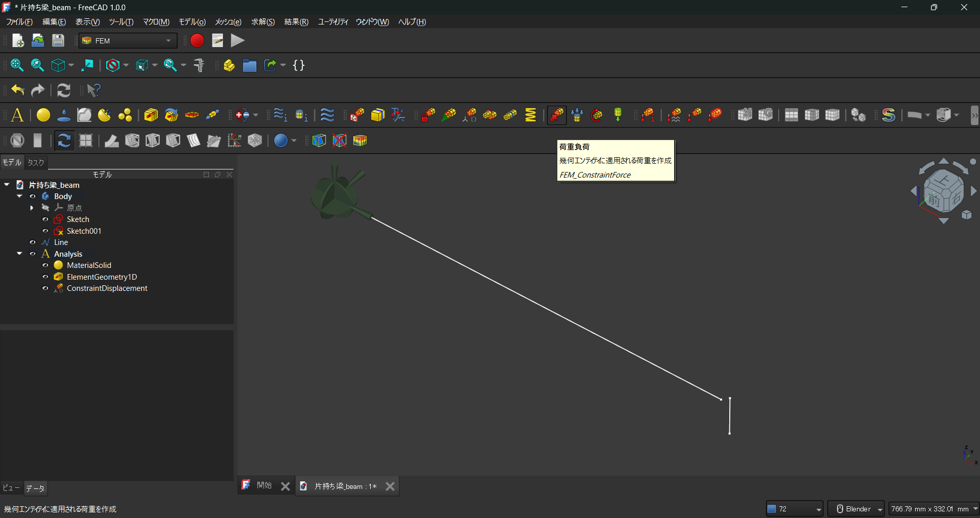Screen dimensions: 980x518
Task: Open the macro editor notepad icon
Action: [x=218, y=40]
